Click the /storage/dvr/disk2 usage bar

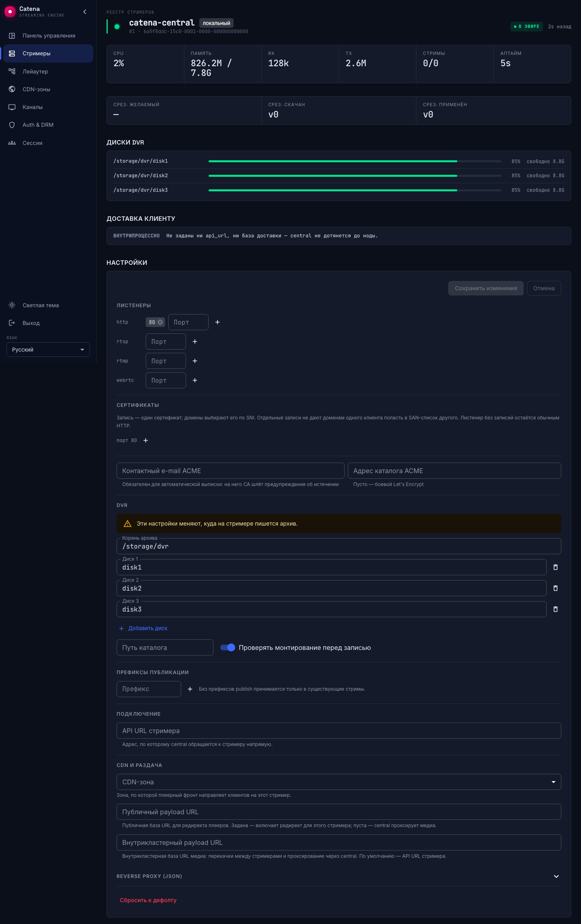[355, 176]
